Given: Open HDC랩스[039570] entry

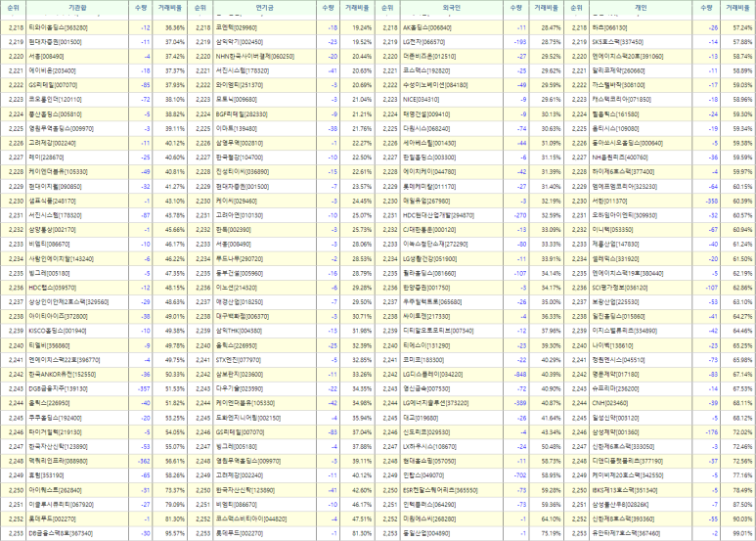Looking at the screenshot, I should (53, 288).
